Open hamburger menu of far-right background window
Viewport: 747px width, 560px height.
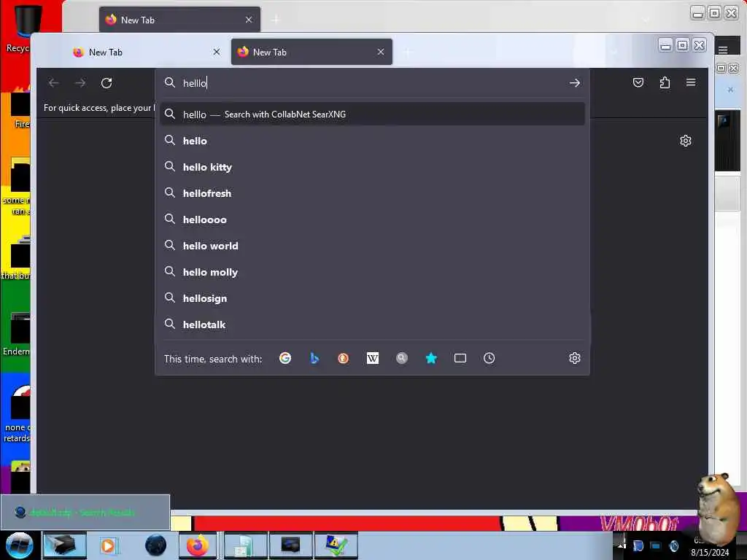coord(723,50)
